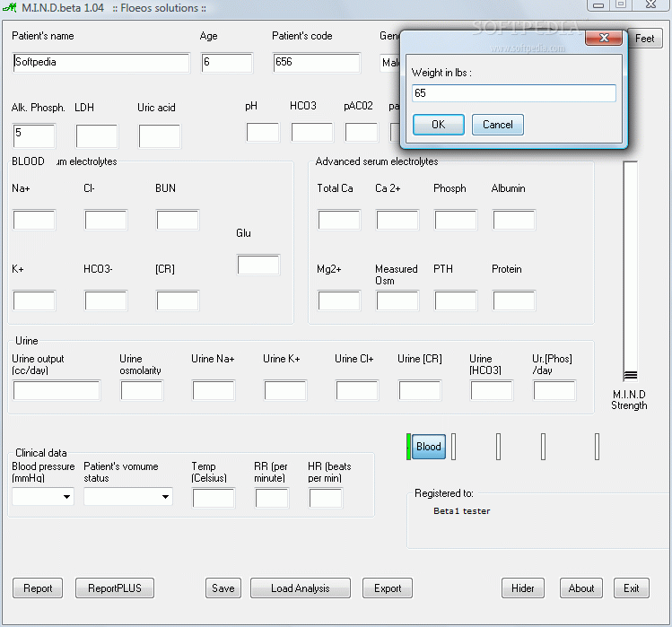Click the K+ input field
Image resolution: width=672 pixels, height=627 pixels.
pyautogui.click(x=34, y=300)
